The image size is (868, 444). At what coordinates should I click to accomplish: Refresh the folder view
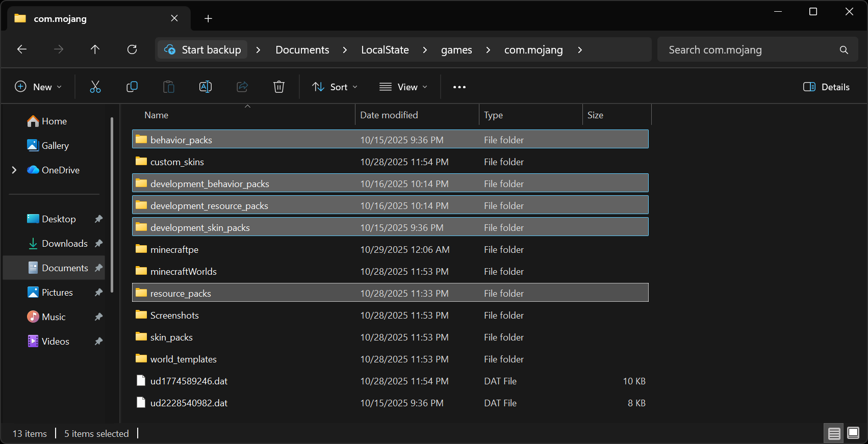coord(132,49)
